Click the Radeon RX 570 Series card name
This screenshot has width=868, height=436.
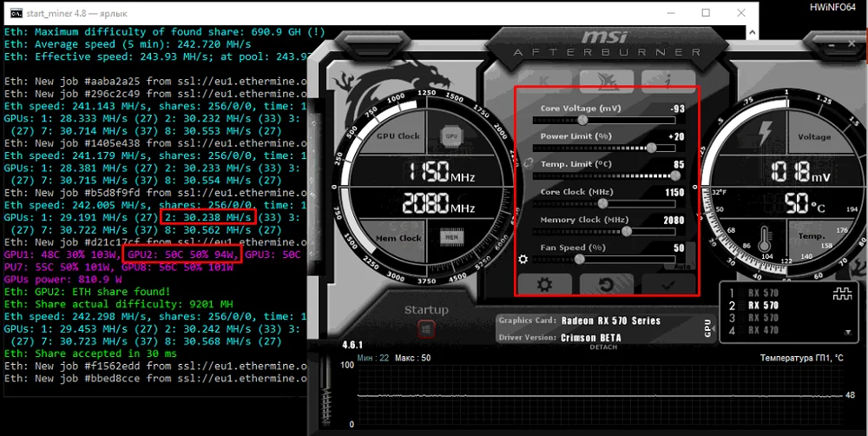pyautogui.click(x=610, y=320)
